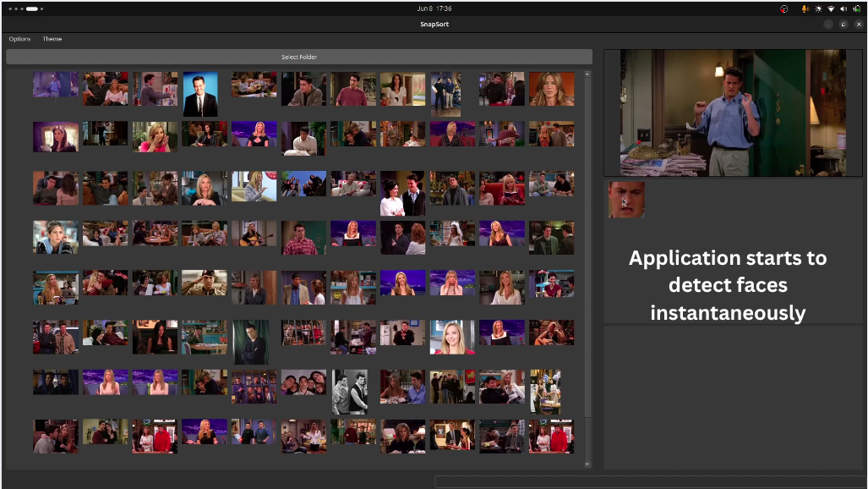The image size is (868, 489).
Task: Select group looking down against blue sky
Action: (303, 184)
